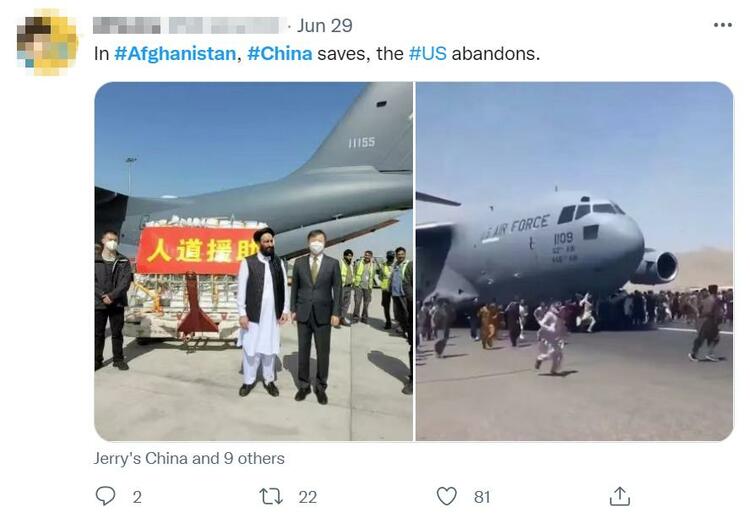
Task: Open the three-dot more options menu
Action: click(722, 25)
